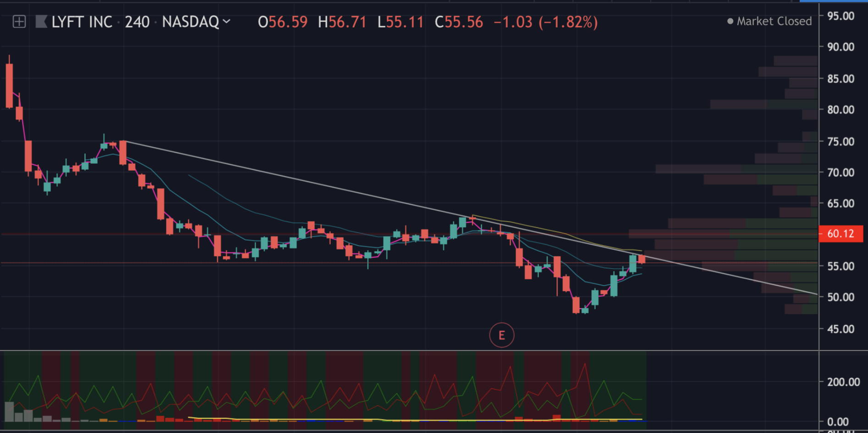Click the change value −1.03 (−1.82%)

pos(545,22)
